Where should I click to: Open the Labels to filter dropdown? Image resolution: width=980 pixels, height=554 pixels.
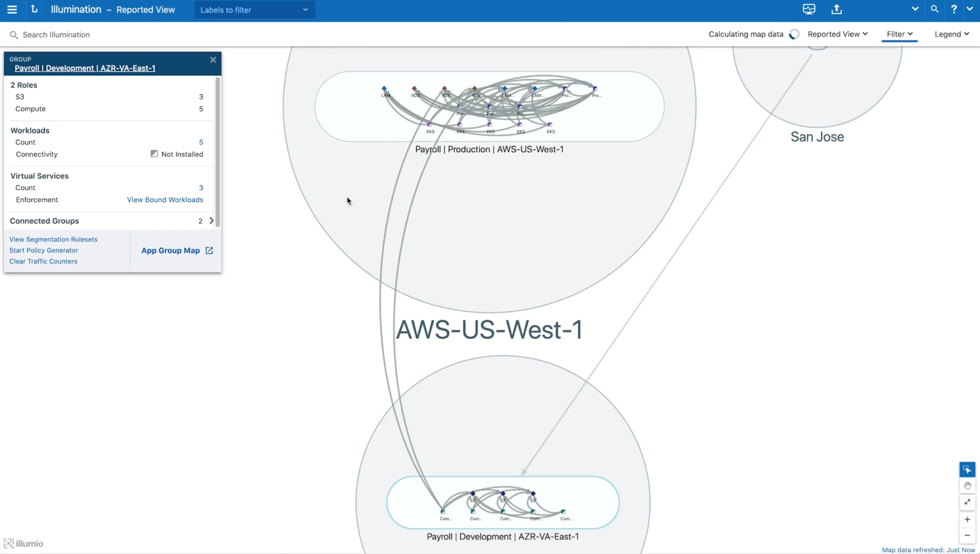pos(254,10)
